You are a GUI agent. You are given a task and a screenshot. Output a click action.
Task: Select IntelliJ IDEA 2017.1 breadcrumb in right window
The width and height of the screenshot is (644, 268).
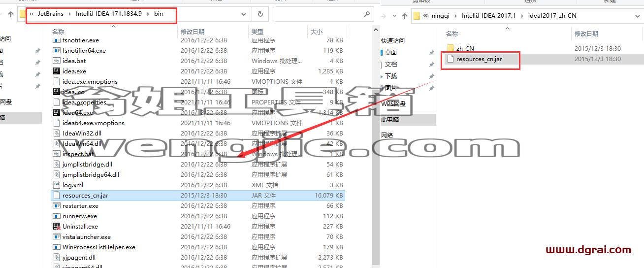[488, 16]
